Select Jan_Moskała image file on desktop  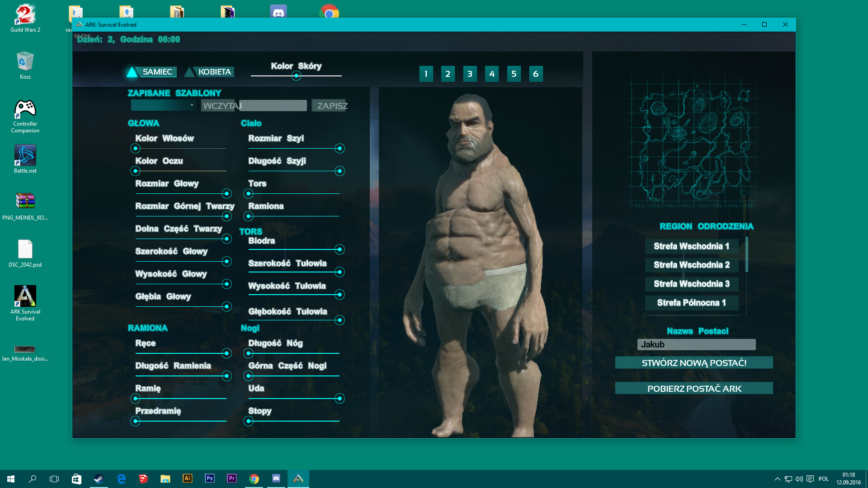(25, 352)
